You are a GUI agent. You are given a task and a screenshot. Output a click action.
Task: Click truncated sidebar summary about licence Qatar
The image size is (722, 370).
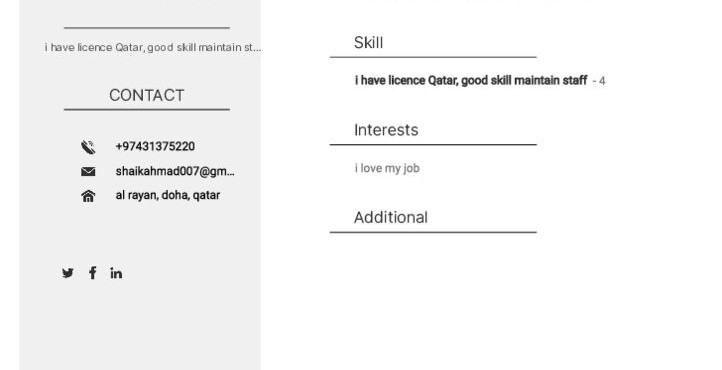tap(153, 47)
